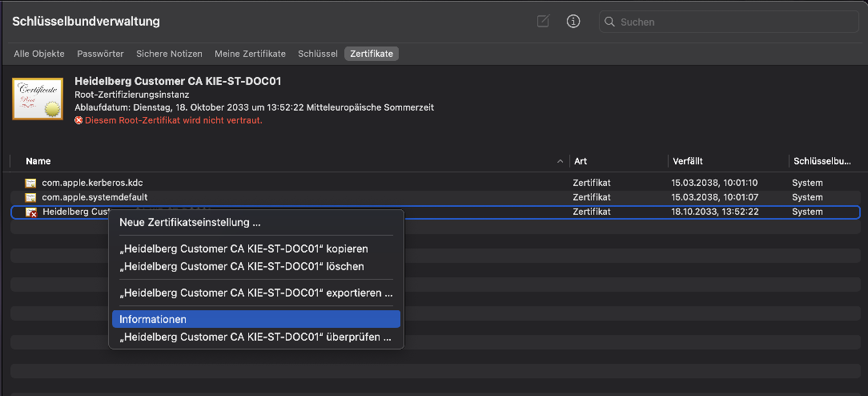Click the Root-Zertifizierungsinstanz label
868x396 pixels.
coord(132,95)
